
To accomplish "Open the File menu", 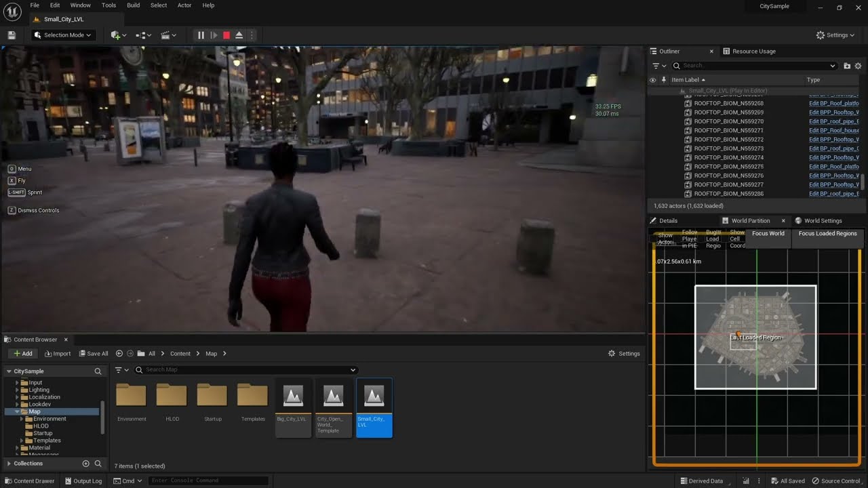I will [x=35, y=5].
